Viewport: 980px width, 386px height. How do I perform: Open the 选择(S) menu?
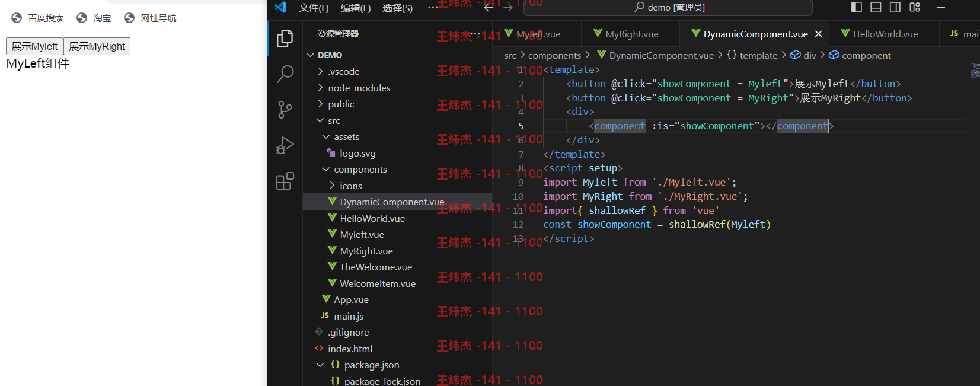coord(397,8)
